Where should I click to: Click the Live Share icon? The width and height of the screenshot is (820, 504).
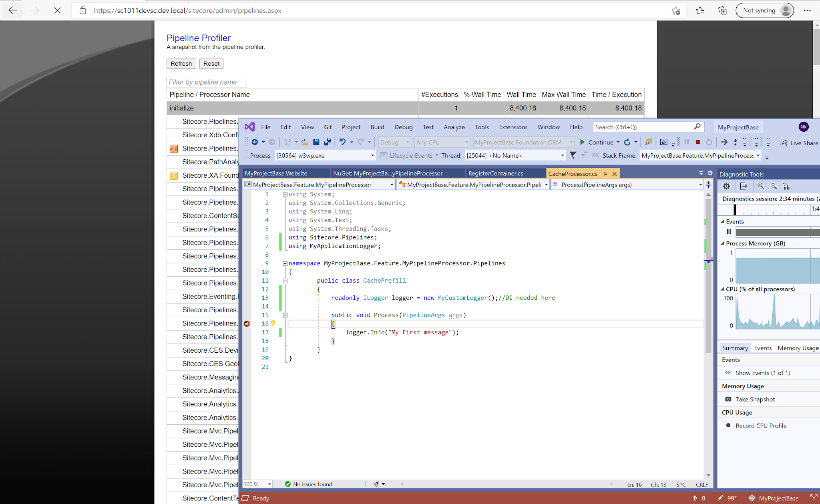[x=784, y=143]
